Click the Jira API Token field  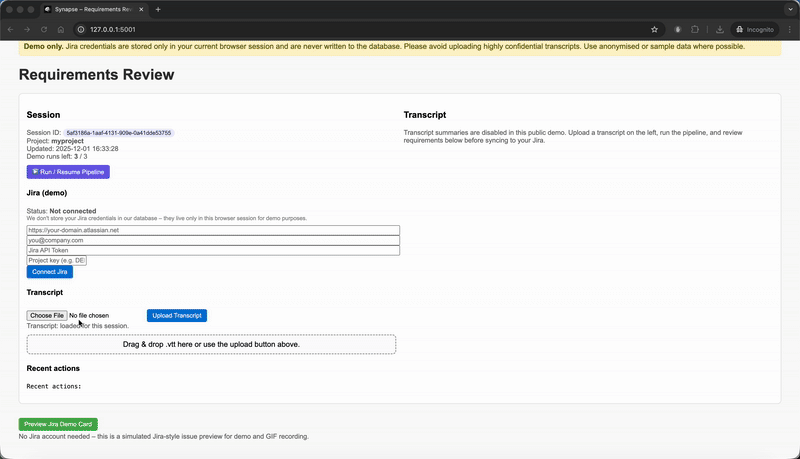[213, 250]
